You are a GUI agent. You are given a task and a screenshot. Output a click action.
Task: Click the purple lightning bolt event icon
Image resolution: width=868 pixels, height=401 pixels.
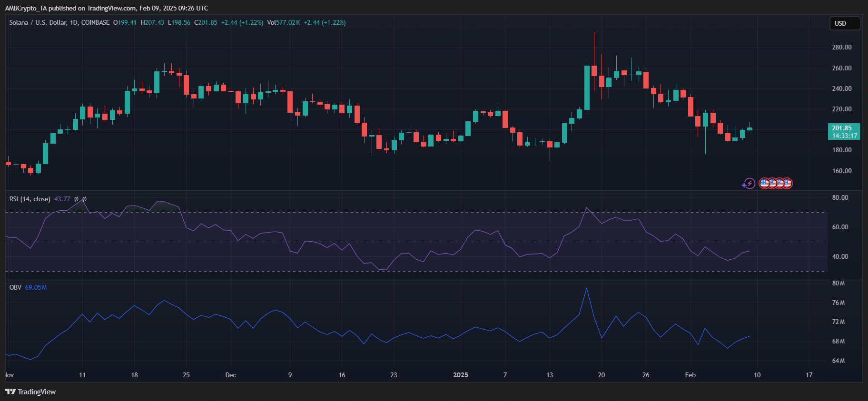749,183
